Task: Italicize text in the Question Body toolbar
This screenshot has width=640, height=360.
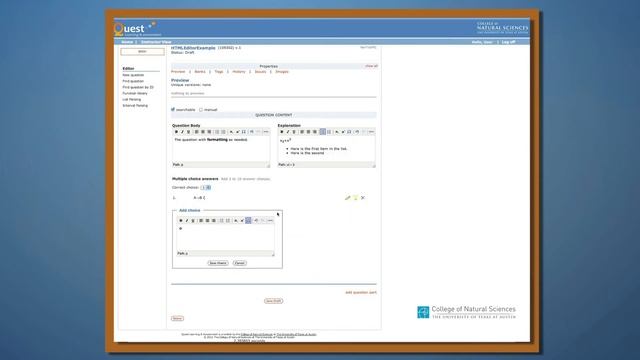Action: [182, 132]
